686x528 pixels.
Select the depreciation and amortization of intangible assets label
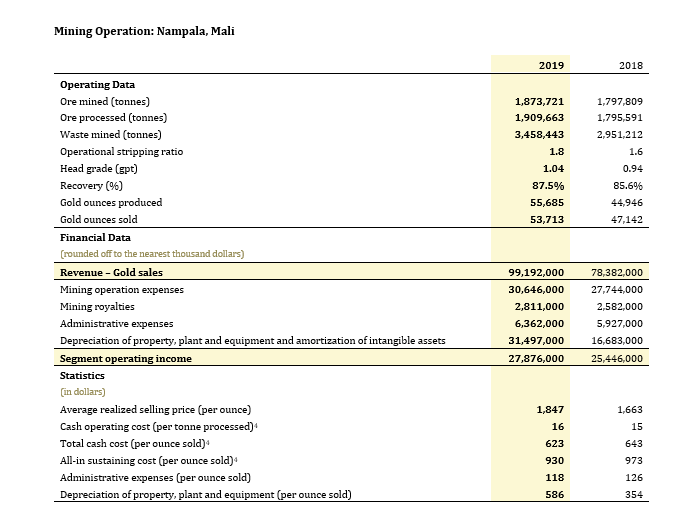click(253, 341)
